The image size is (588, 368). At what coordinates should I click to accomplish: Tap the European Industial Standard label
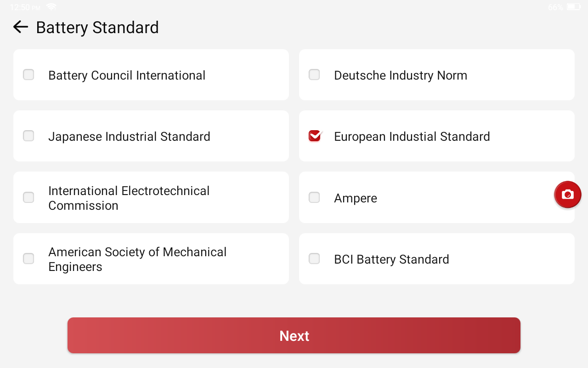point(412,137)
